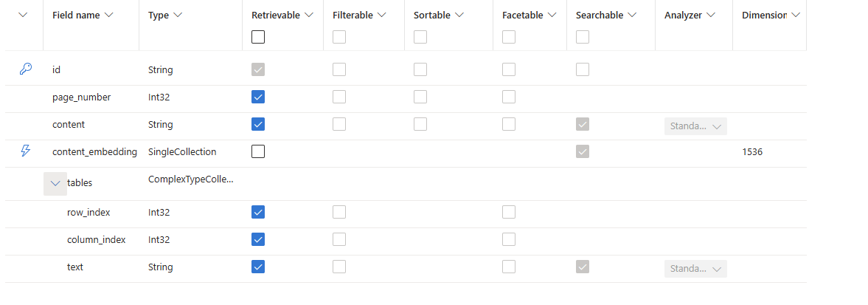Click the Sortable column header
The height and width of the screenshot is (305, 868).
click(433, 15)
